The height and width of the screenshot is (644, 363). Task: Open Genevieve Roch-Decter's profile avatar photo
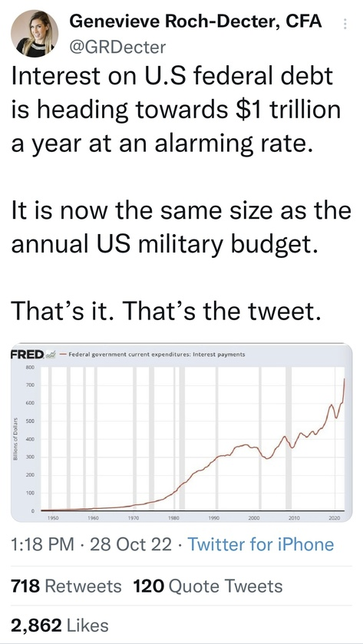(35, 34)
